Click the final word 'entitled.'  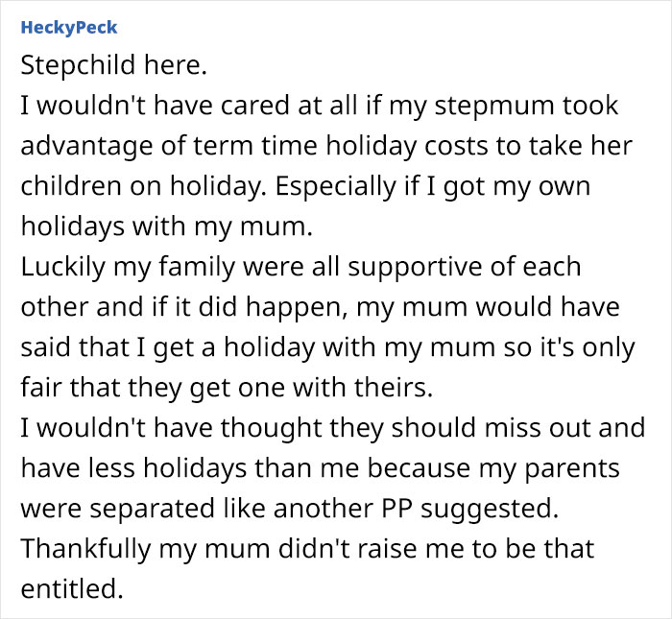click(x=72, y=588)
